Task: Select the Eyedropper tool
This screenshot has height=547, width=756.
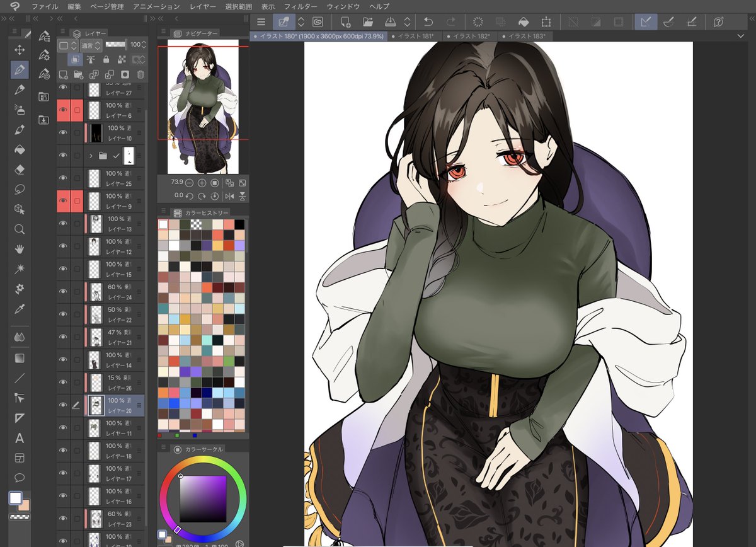Action: [20, 309]
